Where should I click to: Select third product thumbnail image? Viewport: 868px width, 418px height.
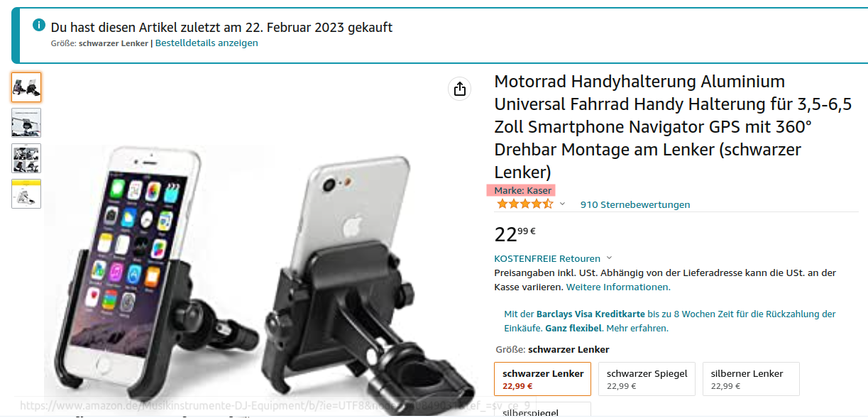click(x=26, y=158)
